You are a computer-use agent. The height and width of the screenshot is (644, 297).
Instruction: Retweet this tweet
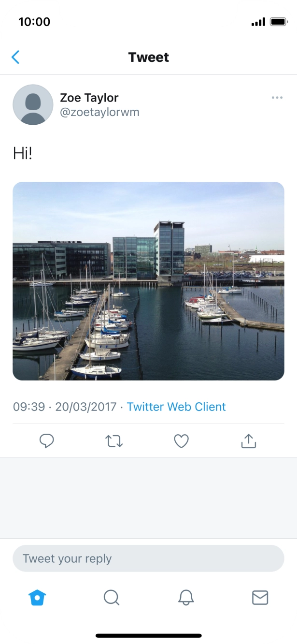(x=114, y=441)
